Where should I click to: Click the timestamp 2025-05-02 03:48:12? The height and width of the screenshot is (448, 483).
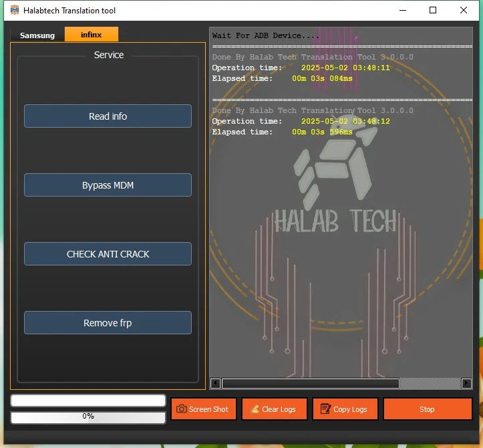tap(345, 121)
